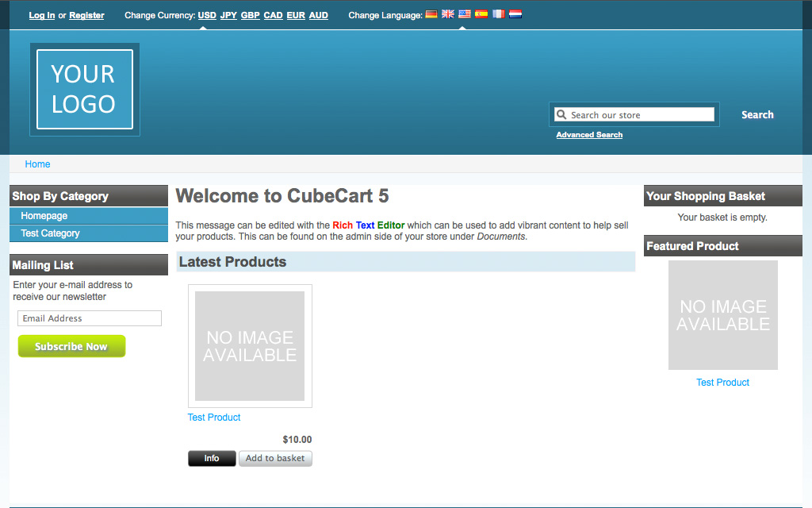
Task: Choose the United States flag language
Action: (465, 14)
